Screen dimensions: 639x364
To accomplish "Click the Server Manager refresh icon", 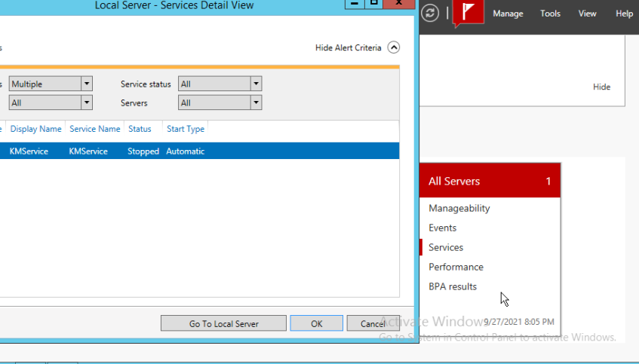I will pos(430,13).
